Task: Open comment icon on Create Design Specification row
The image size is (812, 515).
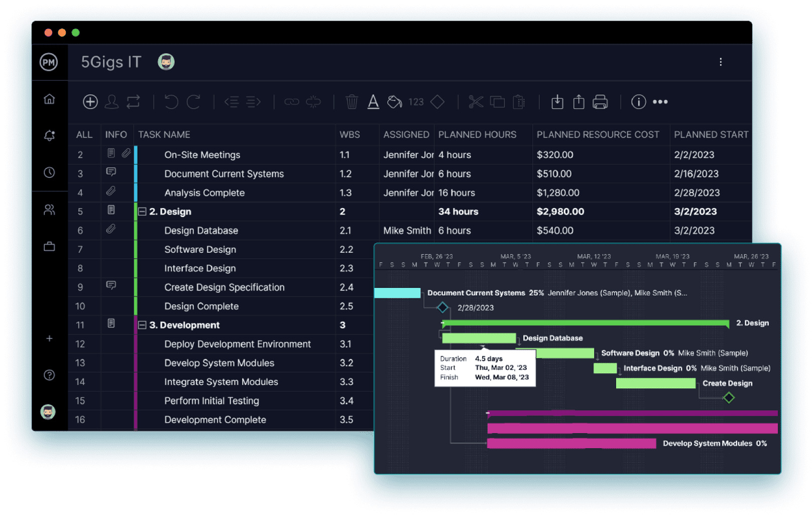Action: (111, 285)
